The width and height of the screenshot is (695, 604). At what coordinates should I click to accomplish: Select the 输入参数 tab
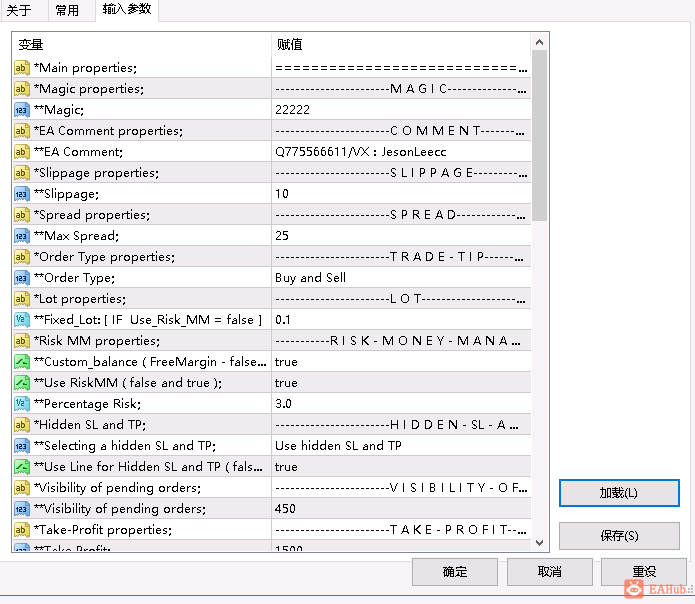(x=127, y=9)
